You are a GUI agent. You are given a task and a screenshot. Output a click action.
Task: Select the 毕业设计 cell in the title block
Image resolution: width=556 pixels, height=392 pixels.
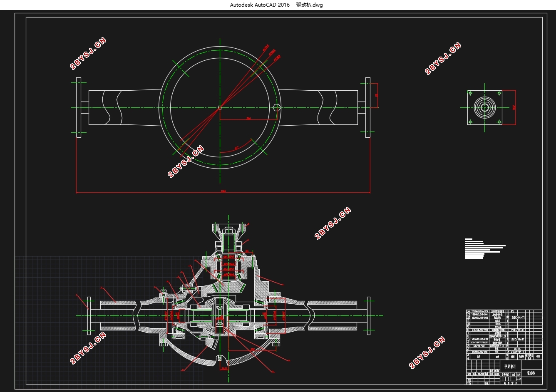(x=510, y=367)
